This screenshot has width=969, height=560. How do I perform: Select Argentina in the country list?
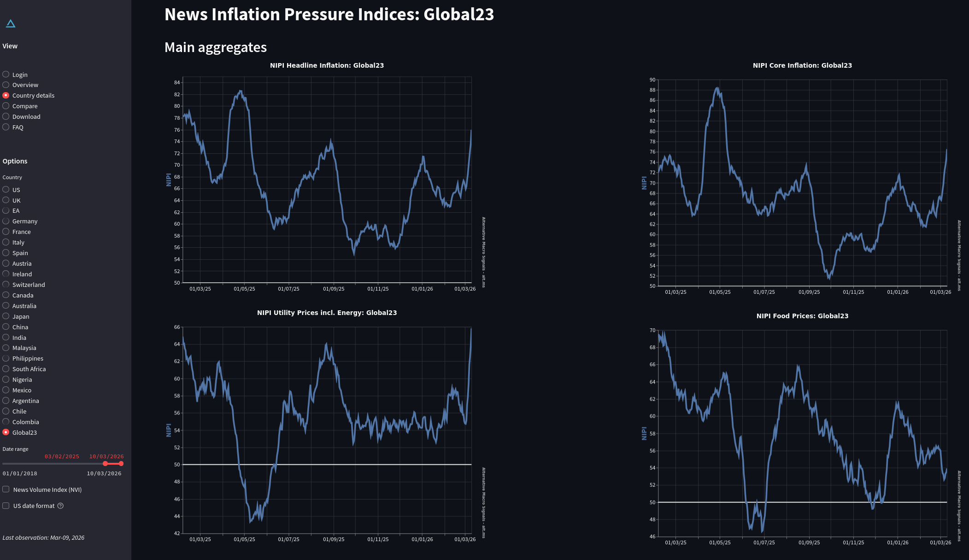pyautogui.click(x=6, y=401)
